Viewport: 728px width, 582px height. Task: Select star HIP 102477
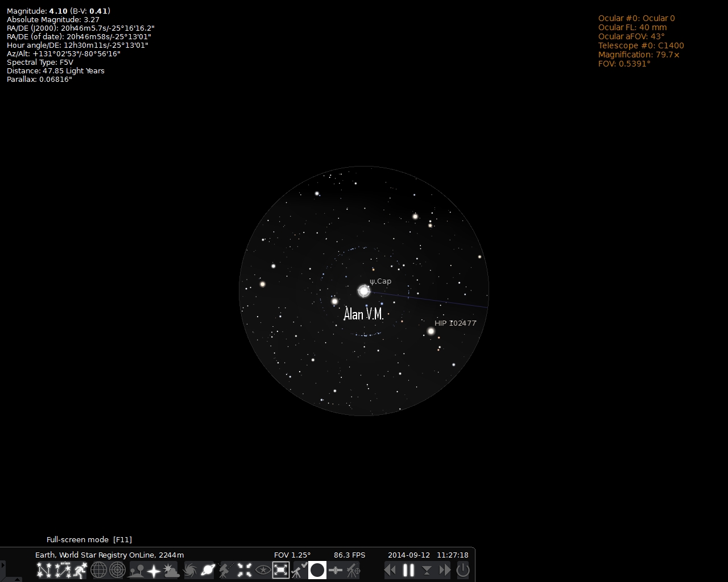[x=431, y=331]
